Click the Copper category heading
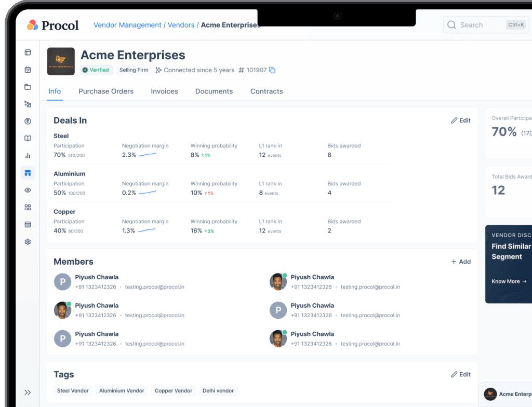The image size is (532, 407). click(x=64, y=212)
